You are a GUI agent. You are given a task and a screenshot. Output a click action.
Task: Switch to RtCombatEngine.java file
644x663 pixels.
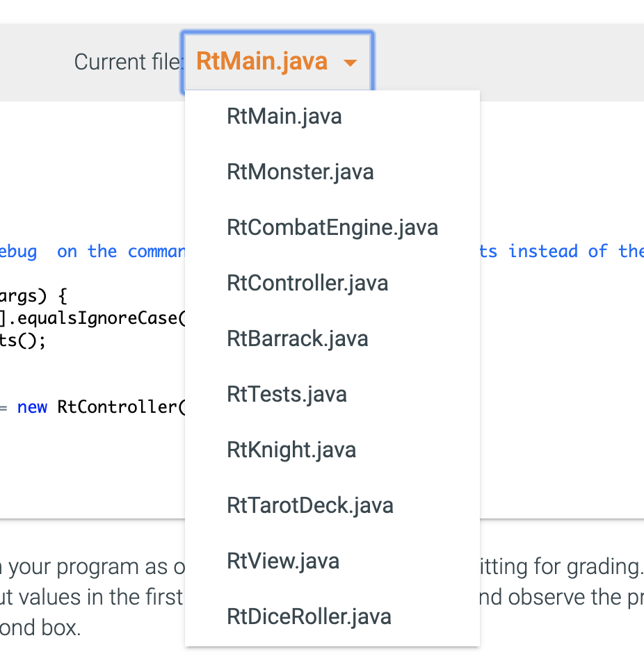[332, 227]
